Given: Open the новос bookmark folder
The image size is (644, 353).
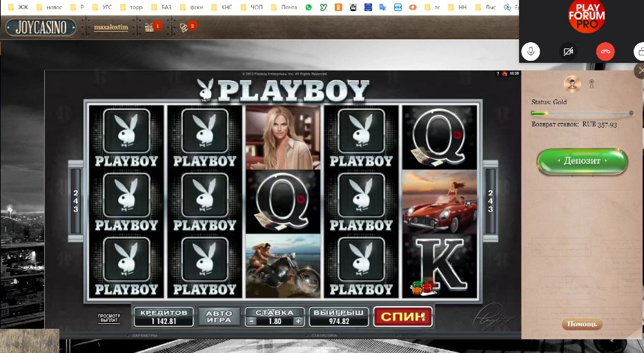Looking at the screenshot, I should [49, 7].
